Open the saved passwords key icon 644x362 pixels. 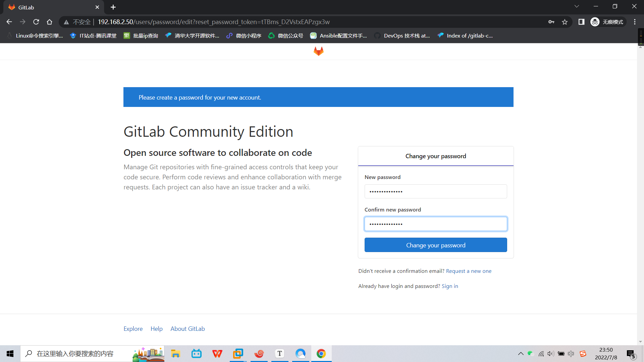click(551, 22)
